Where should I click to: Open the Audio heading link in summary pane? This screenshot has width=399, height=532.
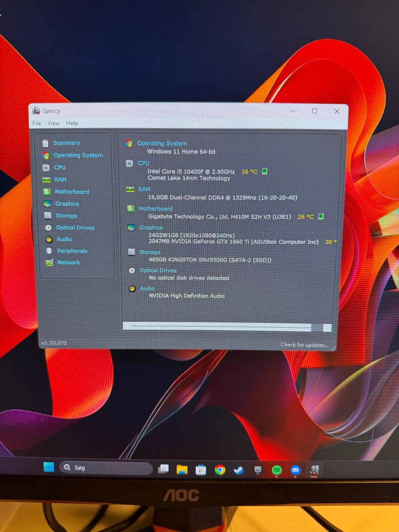click(x=147, y=288)
